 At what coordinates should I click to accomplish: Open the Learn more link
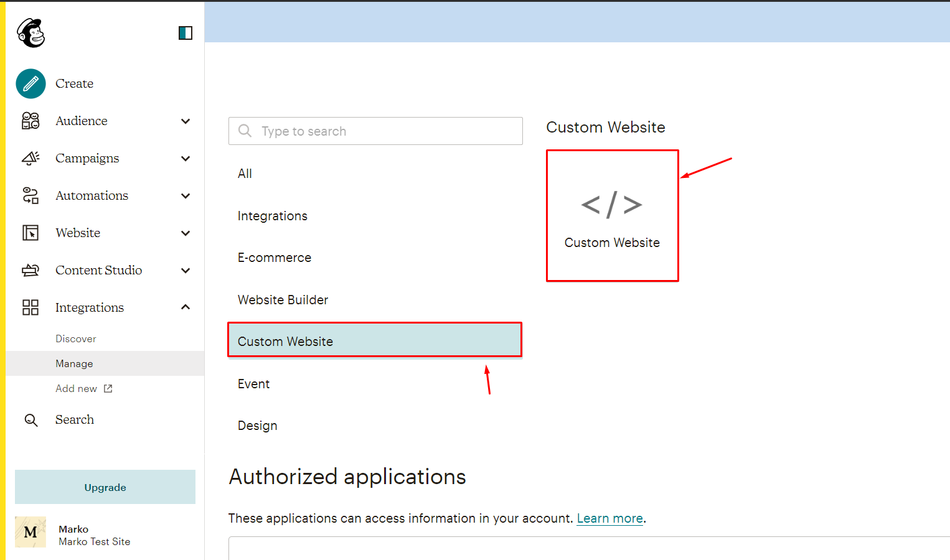[x=609, y=518]
